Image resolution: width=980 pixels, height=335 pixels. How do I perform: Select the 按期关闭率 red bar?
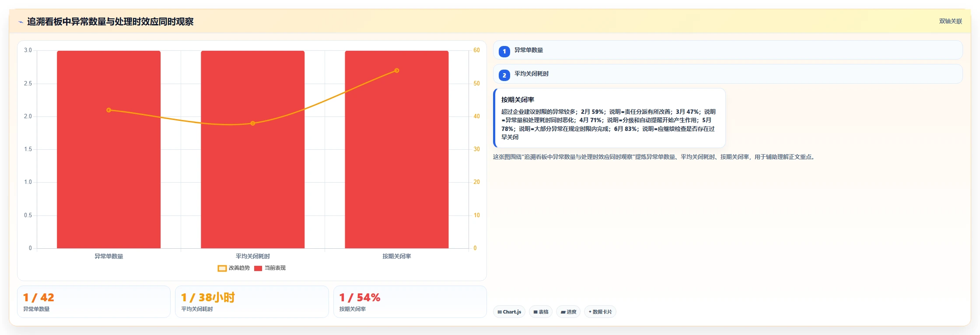(x=396, y=149)
